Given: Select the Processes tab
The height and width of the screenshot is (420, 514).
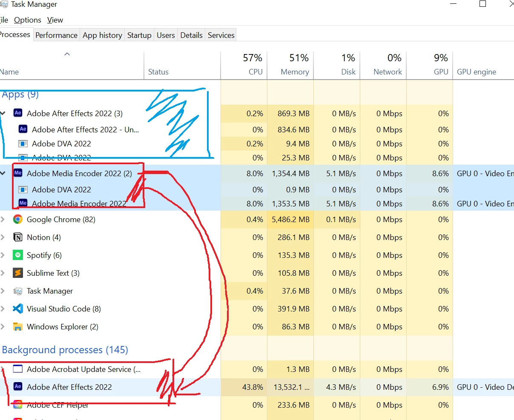Looking at the screenshot, I should pyautogui.click(x=15, y=34).
